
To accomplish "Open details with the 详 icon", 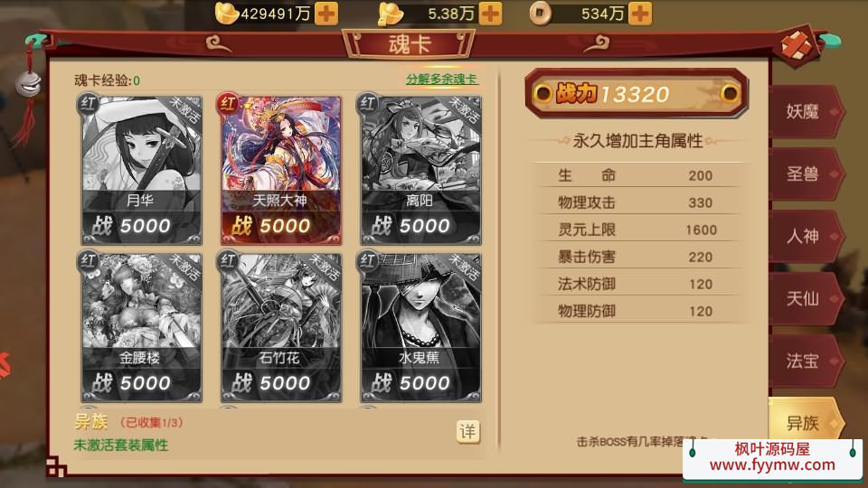I will point(467,432).
